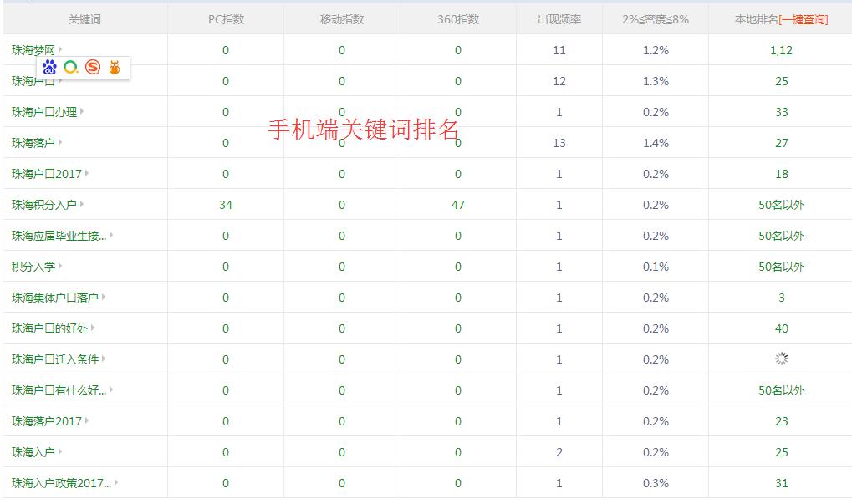The width and height of the screenshot is (852, 504).
Task: Click the Baidu paw search icon
Action: tap(49, 68)
